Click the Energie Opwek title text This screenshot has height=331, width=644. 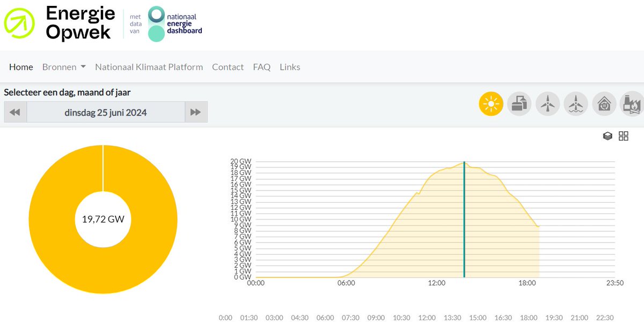click(x=80, y=23)
